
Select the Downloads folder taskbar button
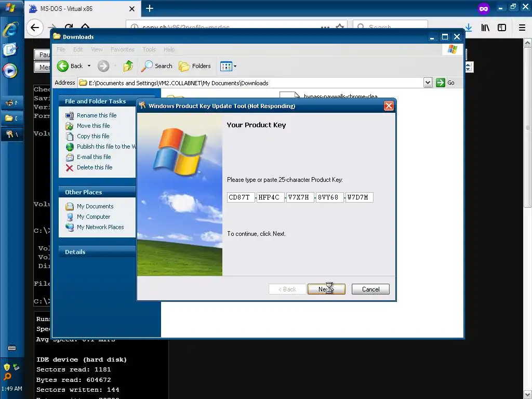tap(12, 118)
